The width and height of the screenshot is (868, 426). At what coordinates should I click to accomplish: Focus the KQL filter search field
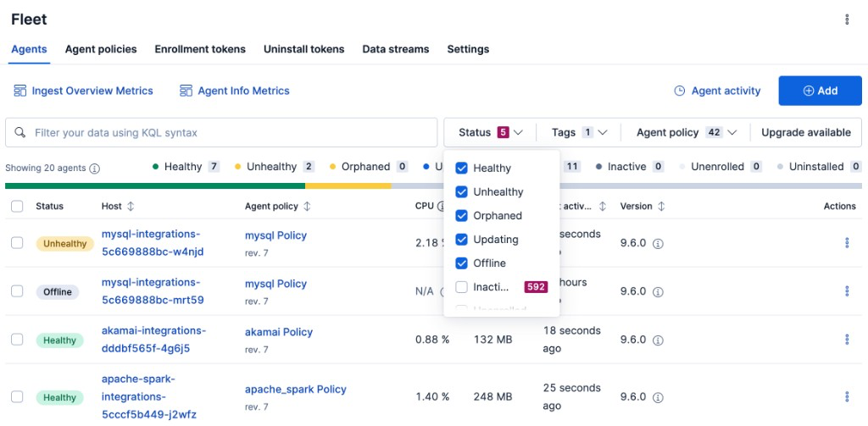point(221,133)
